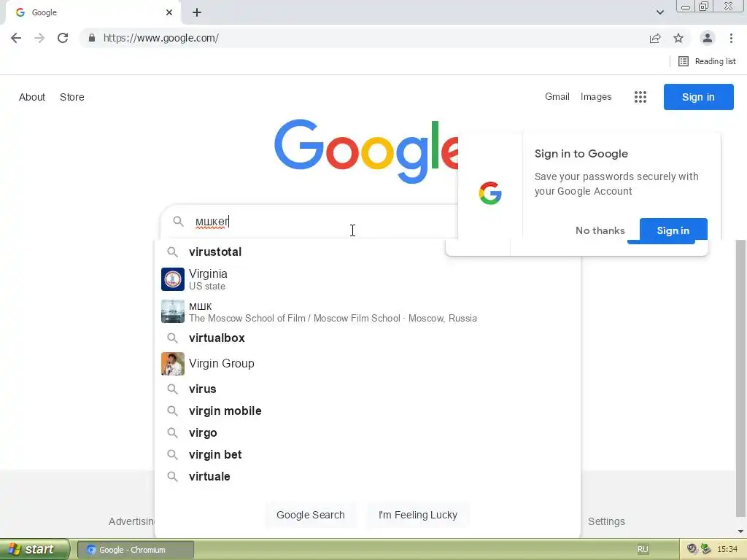Click the Google logo image
The width and height of the screenshot is (747, 560).
[366, 151]
